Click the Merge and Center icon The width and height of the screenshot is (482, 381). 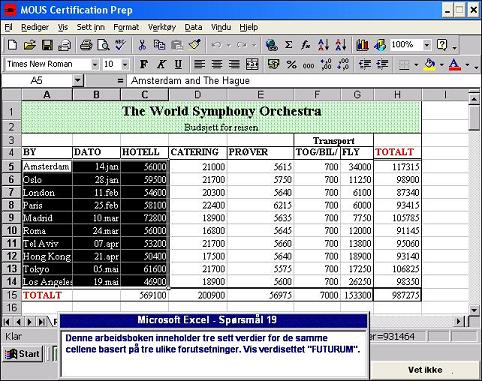coord(252,64)
